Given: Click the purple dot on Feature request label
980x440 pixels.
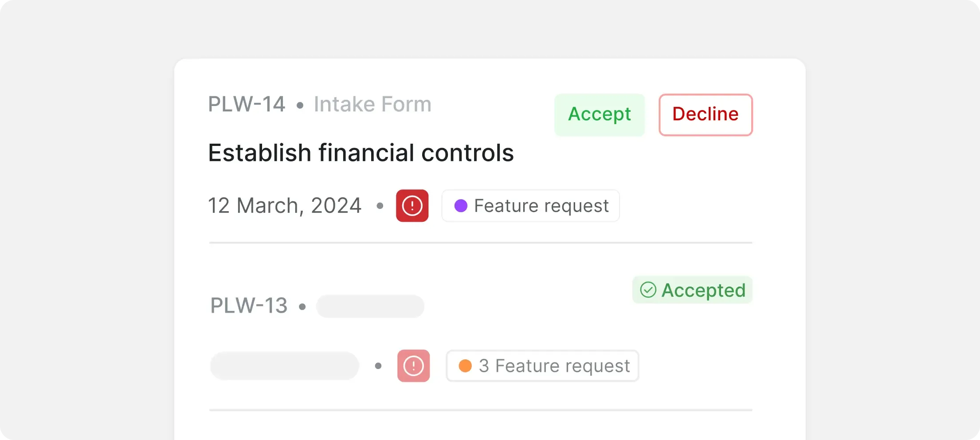Looking at the screenshot, I should tap(461, 206).
